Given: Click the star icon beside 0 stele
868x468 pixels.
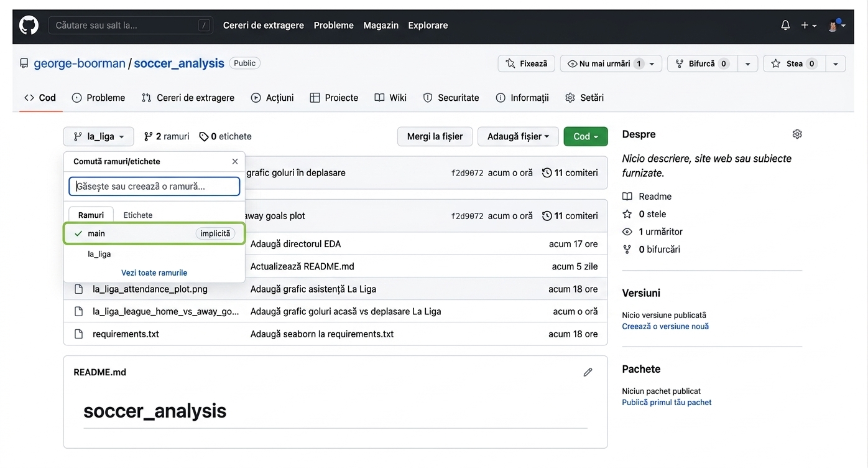Looking at the screenshot, I should click(627, 214).
